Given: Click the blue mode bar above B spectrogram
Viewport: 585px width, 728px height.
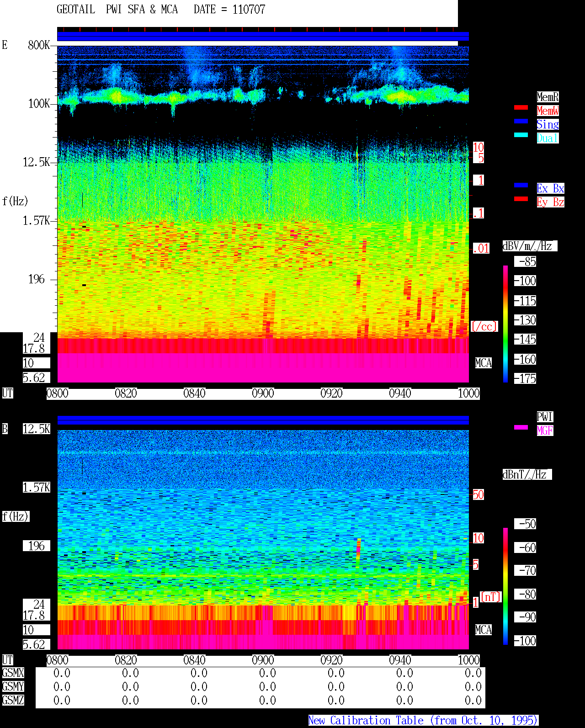Looking at the screenshot, I should tap(263, 420).
